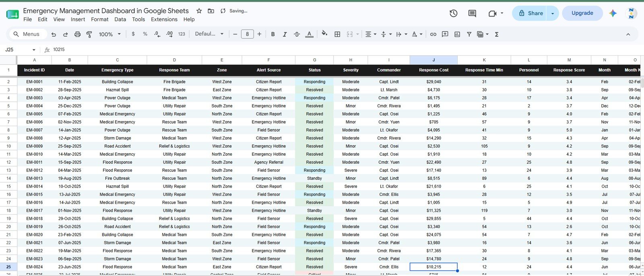Screen dimensions: 644x276
Task: Click the Share button
Action: coord(529,13)
